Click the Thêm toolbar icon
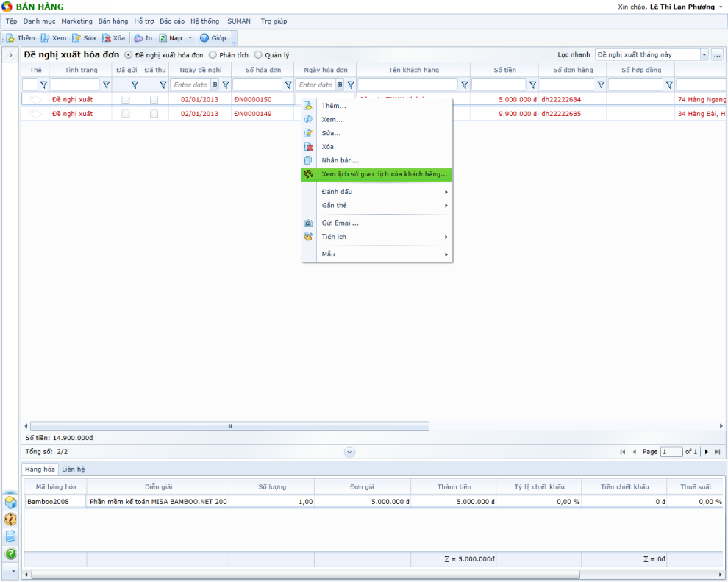This screenshot has width=728, height=582. (11, 38)
